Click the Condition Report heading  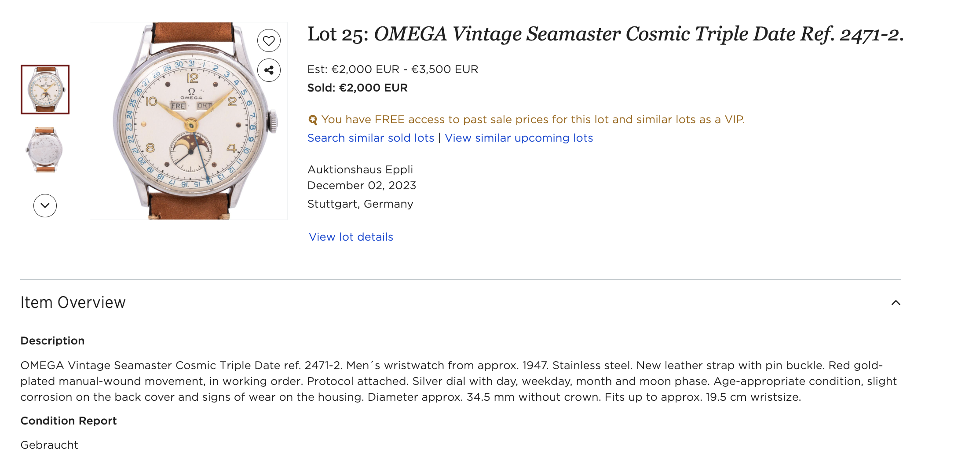[x=69, y=421]
